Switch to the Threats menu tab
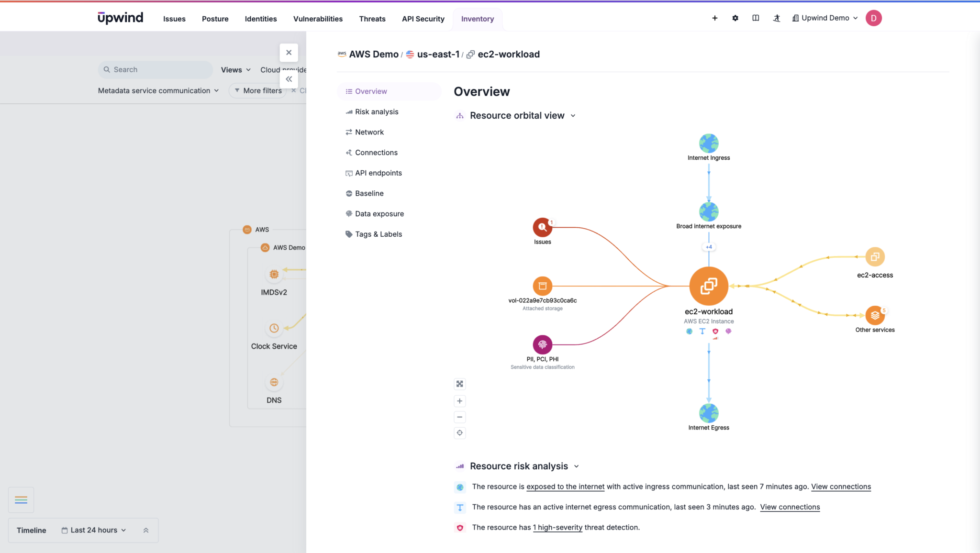 (x=372, y=19)
